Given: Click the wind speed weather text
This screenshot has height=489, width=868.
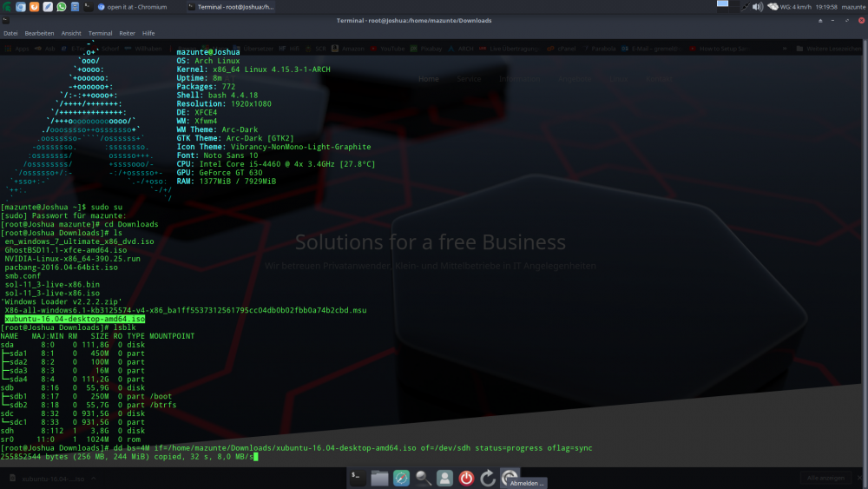Looking at the screenshot, I should coord(795,7).
